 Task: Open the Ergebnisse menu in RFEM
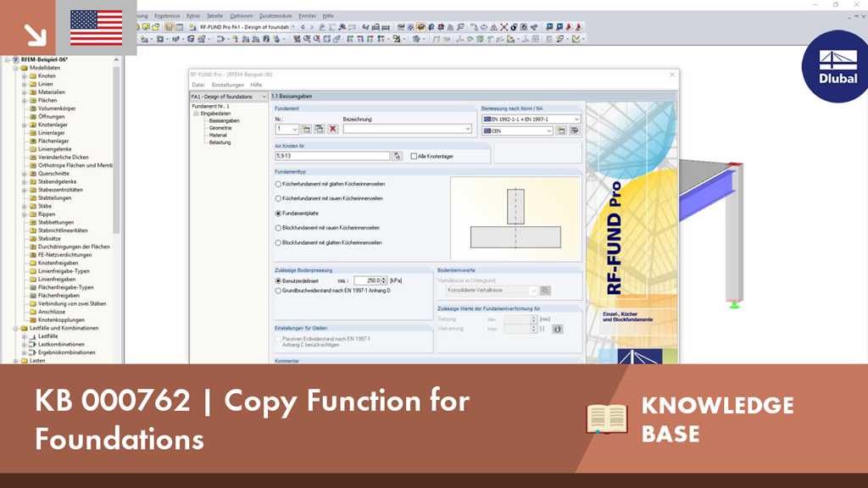(x=167, y=16)
